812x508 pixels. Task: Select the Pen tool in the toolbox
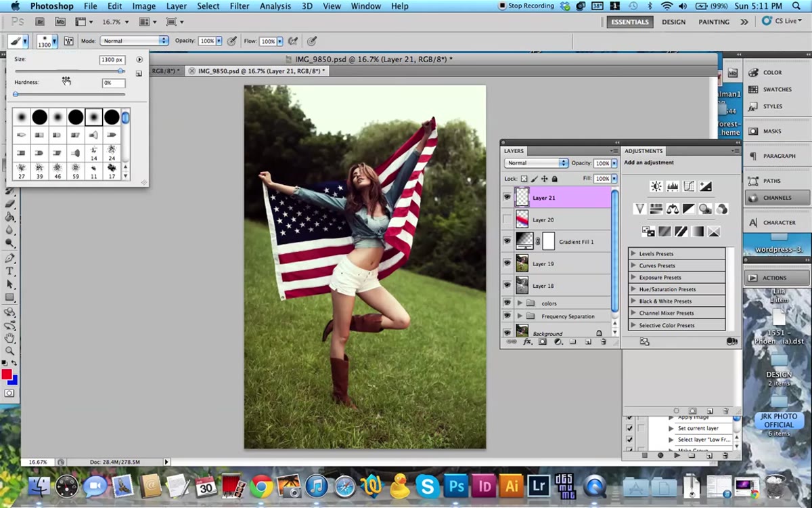tap(9, 258)
